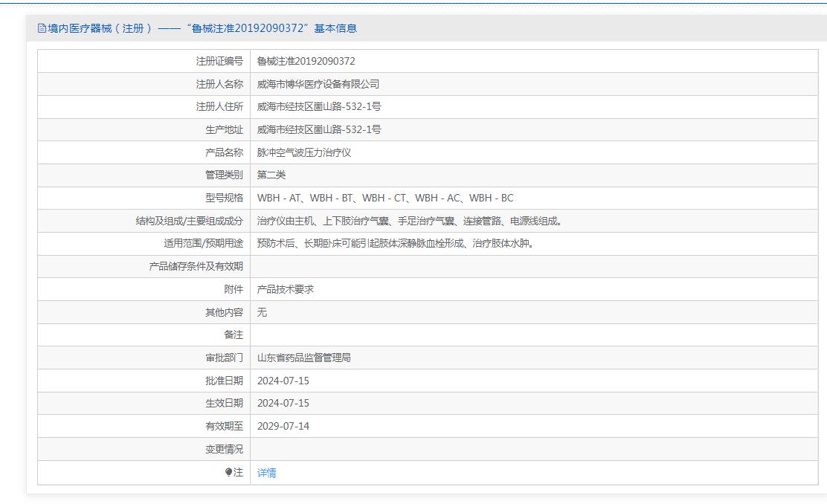Click the 适用范围/预期用途 label
The width and height of the screenshot is (827, 504).
[x=204, y=244]
